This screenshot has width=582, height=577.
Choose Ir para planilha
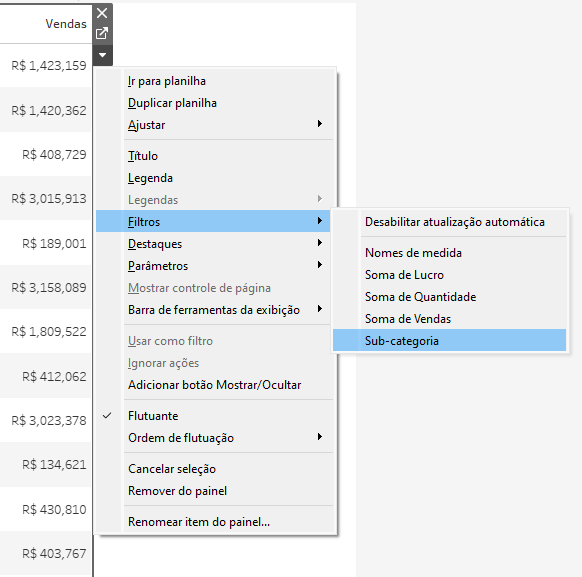216,81
